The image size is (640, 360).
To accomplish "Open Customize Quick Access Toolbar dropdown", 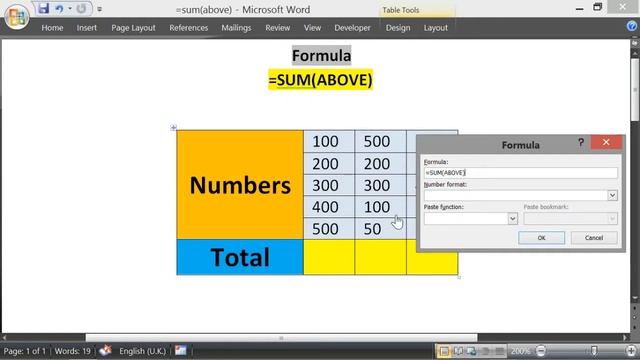I will click(100, 9).
